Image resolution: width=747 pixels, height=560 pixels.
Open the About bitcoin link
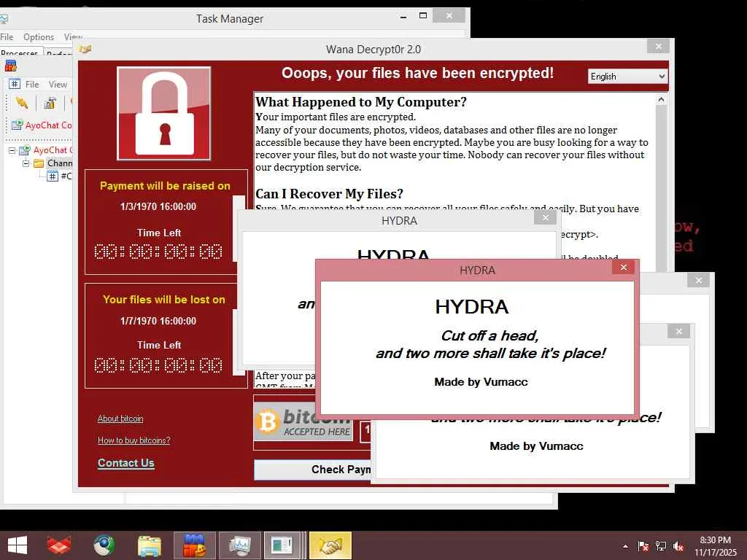(120, 419)
